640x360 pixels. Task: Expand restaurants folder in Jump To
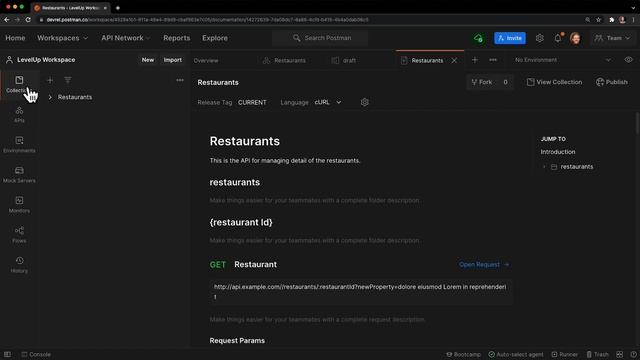(544, 167)
